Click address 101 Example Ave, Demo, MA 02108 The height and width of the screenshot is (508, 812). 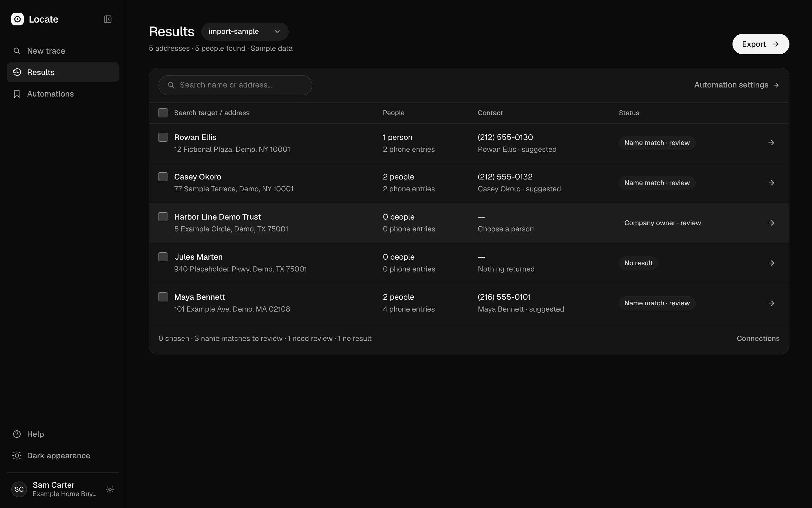point(232,309)
